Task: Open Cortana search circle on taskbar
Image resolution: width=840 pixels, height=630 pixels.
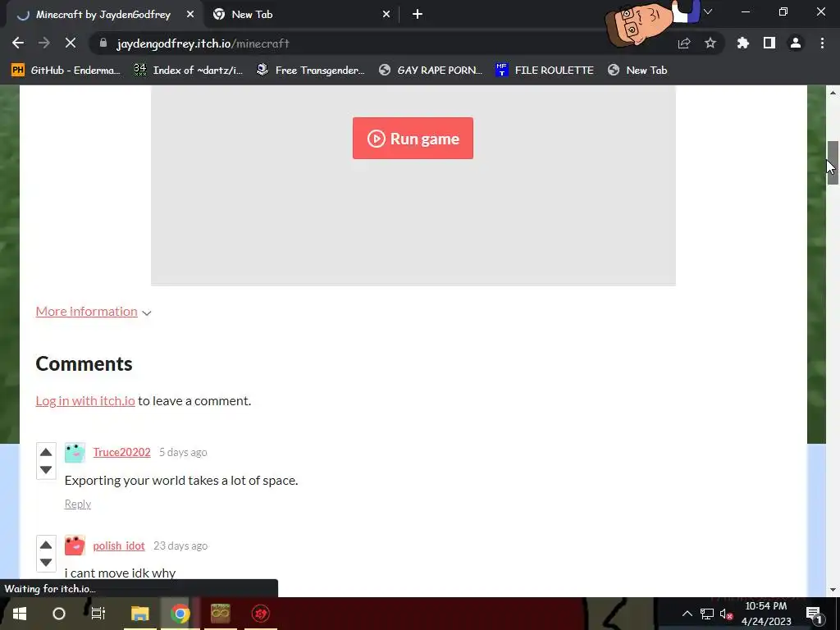Action: coord(59,614)
